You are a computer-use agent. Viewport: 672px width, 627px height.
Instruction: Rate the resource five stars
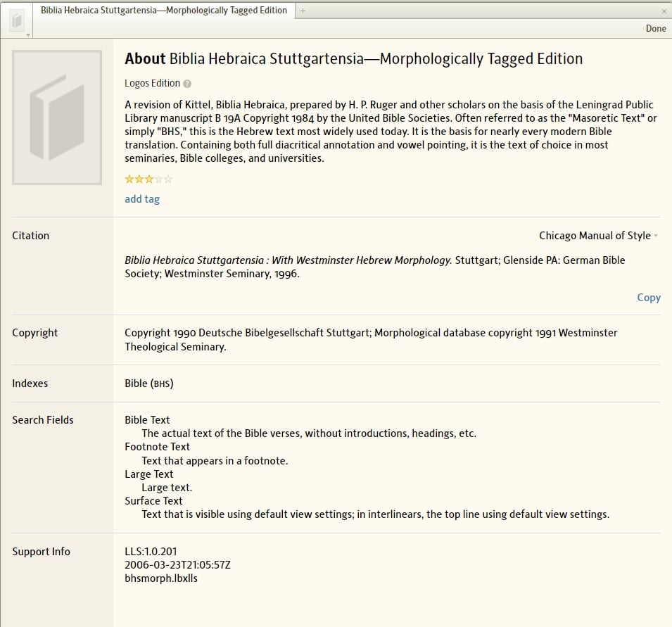168,179
